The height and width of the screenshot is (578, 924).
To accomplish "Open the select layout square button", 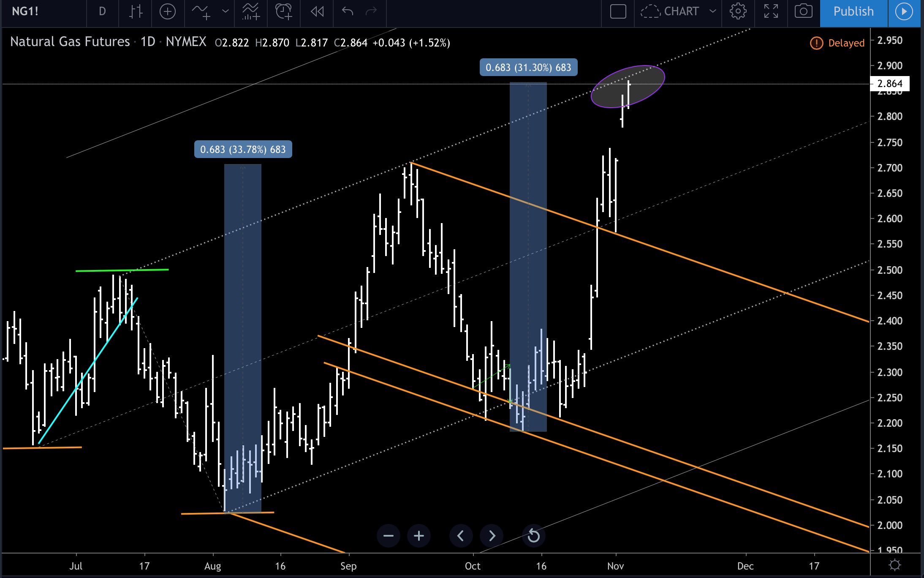I will click(x=618, y=11).
